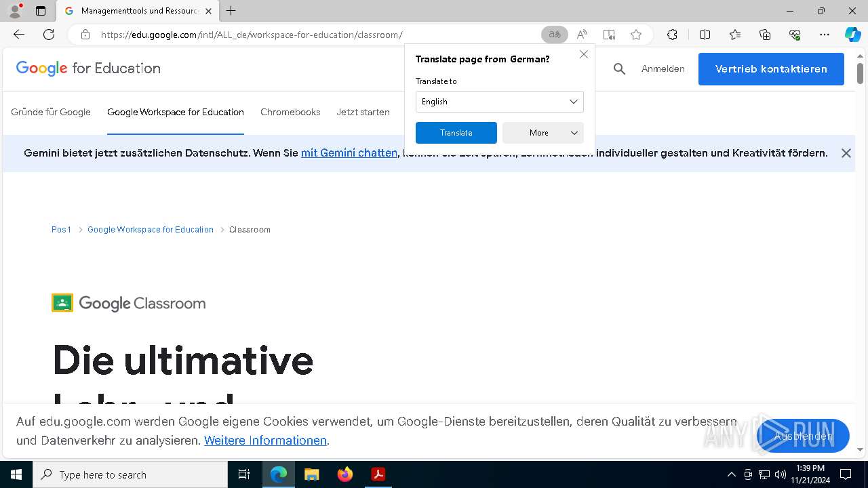Screen dimensions: 868x488
Task: View site information lock icon
Action: pyautogui.click(x=85, y=35)
